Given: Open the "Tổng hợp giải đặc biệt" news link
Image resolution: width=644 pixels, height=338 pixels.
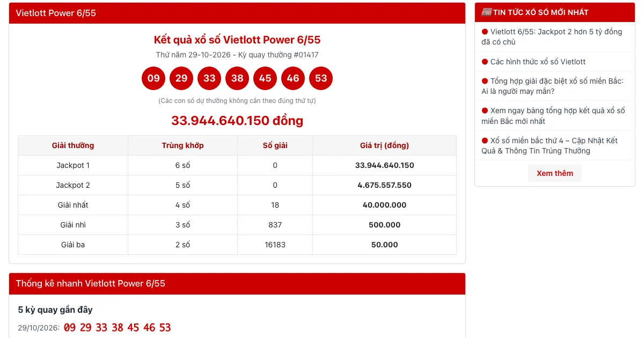Looking at the screenshot, I should pos(552,86).
